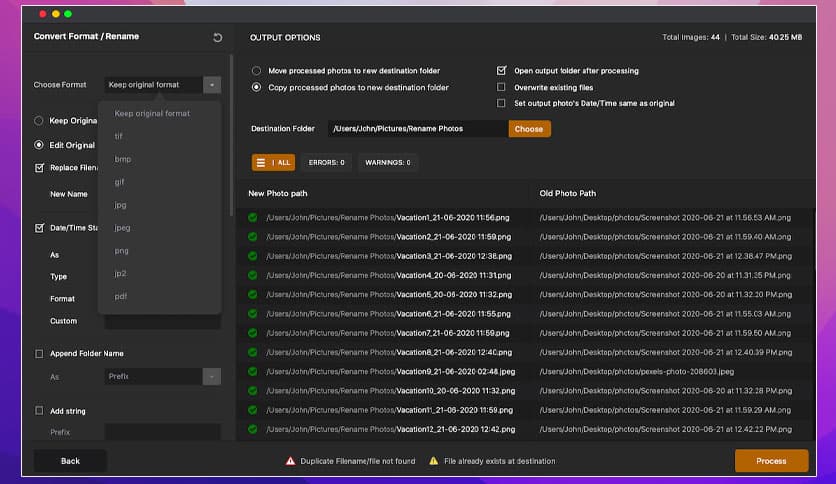Click the Process button
This screenshot has height=484, width=836.
click(x=771, y=461)
